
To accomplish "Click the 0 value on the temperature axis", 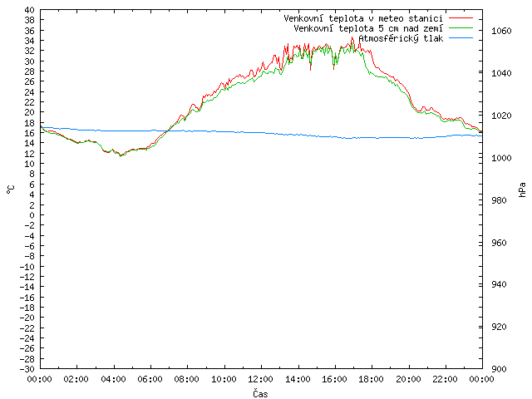I will pos(32,215).
